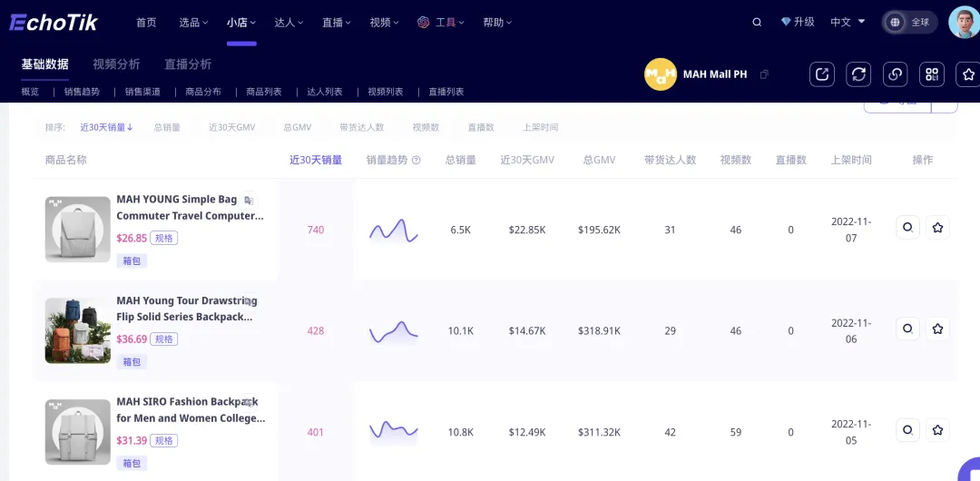Click translate icon beside MAH YOUNG Simple Bag
980x481 pixels.
point(249,201)
